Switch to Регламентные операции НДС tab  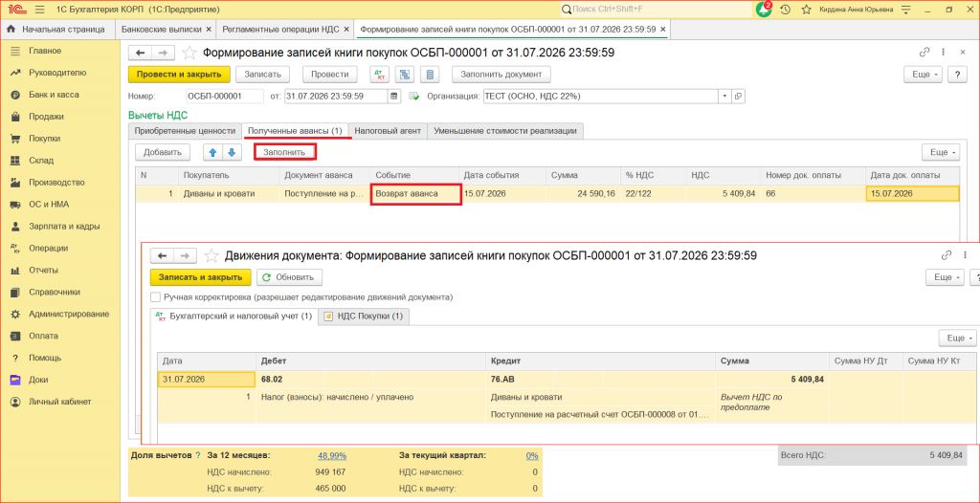pos(280,29)
